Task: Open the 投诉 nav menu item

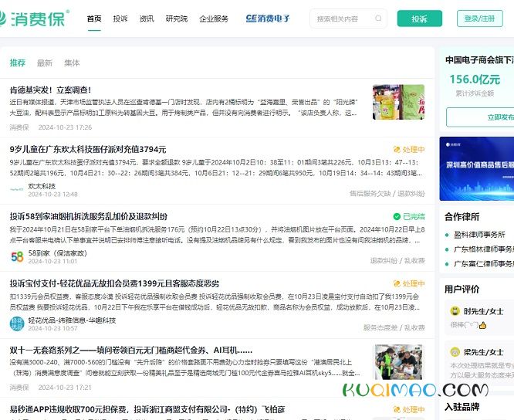Action: (120, 19)
